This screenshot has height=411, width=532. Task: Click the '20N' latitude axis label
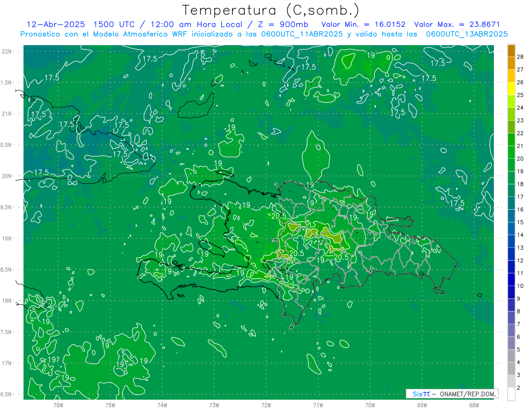[x=7, y=176]
